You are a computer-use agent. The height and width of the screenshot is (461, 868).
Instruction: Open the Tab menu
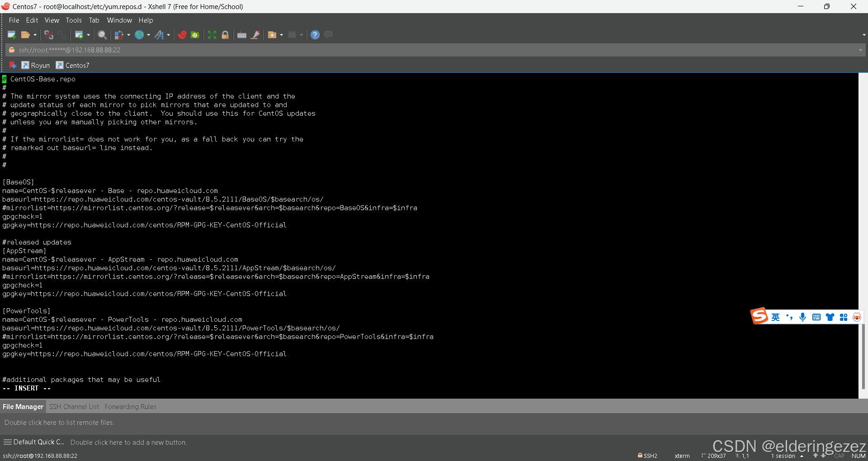[x=94, y=20]
